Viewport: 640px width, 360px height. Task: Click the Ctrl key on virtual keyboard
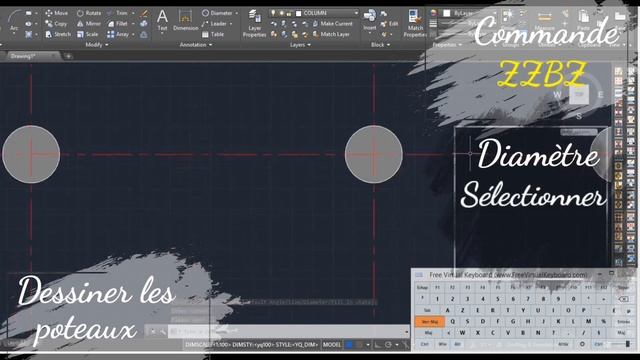424,344
